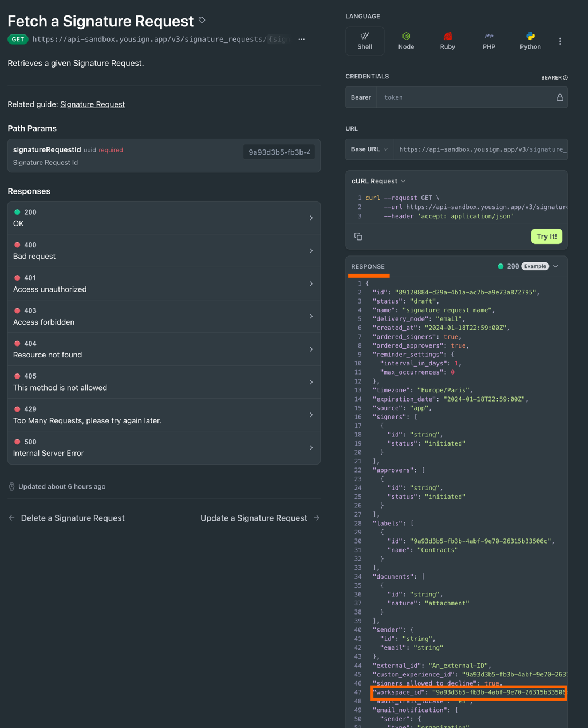Switch to the Python language icon
The height and width of the screenshot is (728, 588).
530,37
